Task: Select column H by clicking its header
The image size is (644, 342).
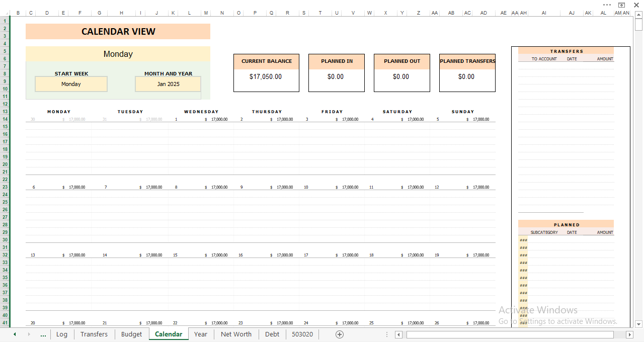Action: click(121, 13)
